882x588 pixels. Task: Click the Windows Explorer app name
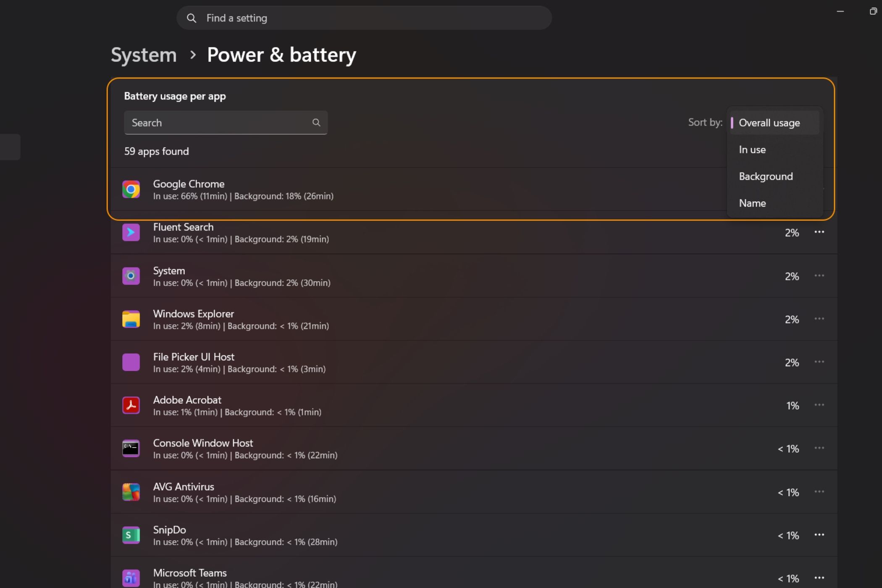pos(193,314)
